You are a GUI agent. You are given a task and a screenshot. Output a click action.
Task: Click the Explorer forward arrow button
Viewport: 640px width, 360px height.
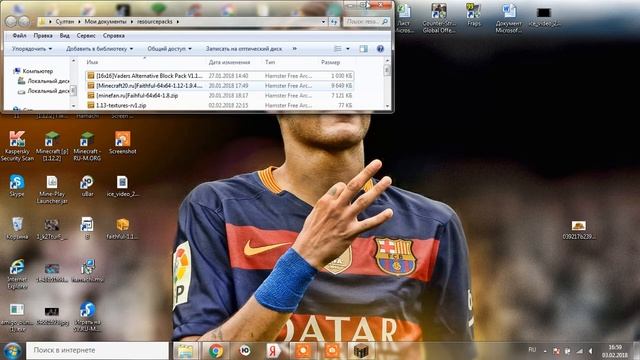coord(24,21)
